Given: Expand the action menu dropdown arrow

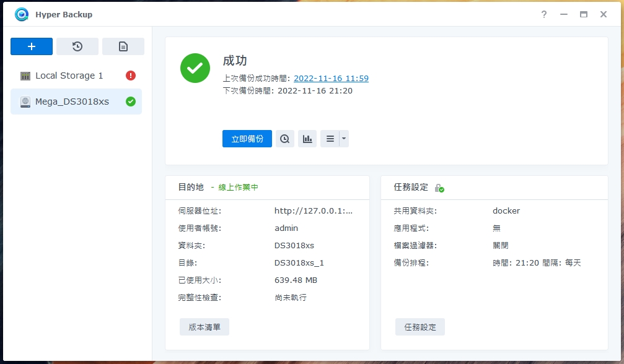Looking at the screenshot, I should [x=344, y=139].
